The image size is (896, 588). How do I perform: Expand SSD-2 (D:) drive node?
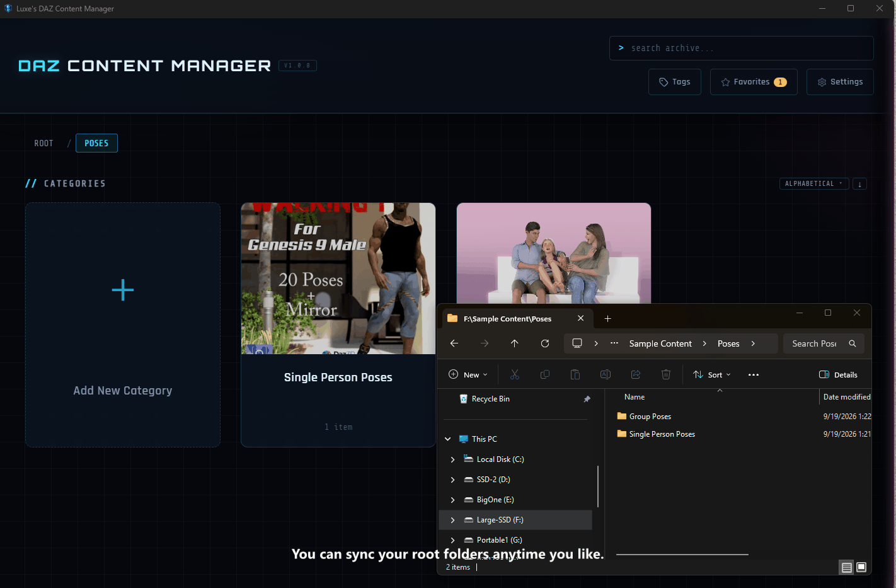(x=452, y=480)
